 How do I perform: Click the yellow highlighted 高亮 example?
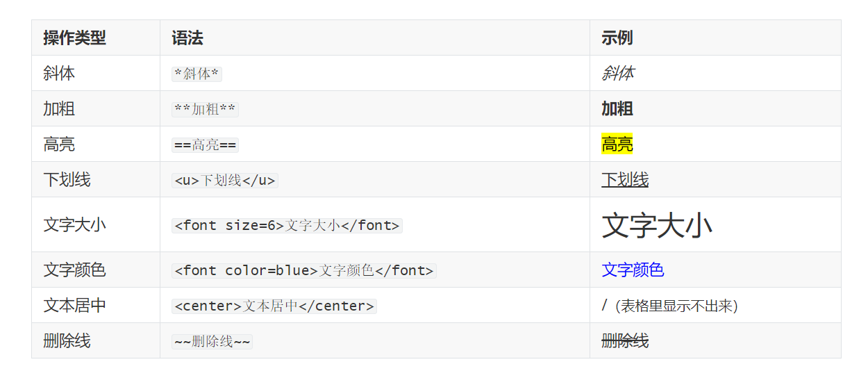pos(617,145)
